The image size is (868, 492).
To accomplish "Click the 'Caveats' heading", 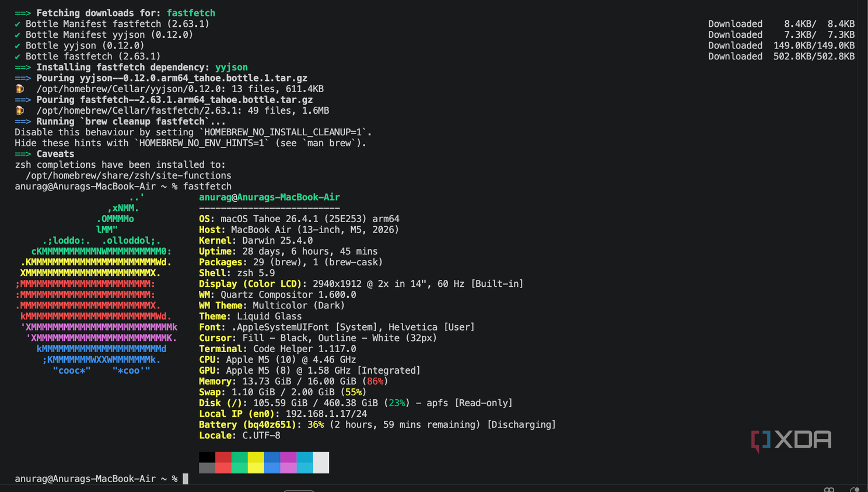I will 55,154.
